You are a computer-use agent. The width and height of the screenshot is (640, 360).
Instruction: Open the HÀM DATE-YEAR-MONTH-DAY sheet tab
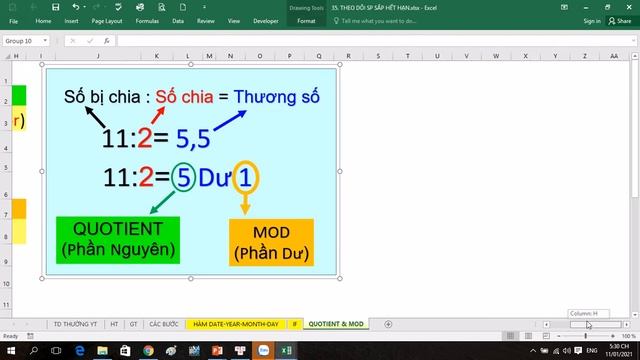236,324
